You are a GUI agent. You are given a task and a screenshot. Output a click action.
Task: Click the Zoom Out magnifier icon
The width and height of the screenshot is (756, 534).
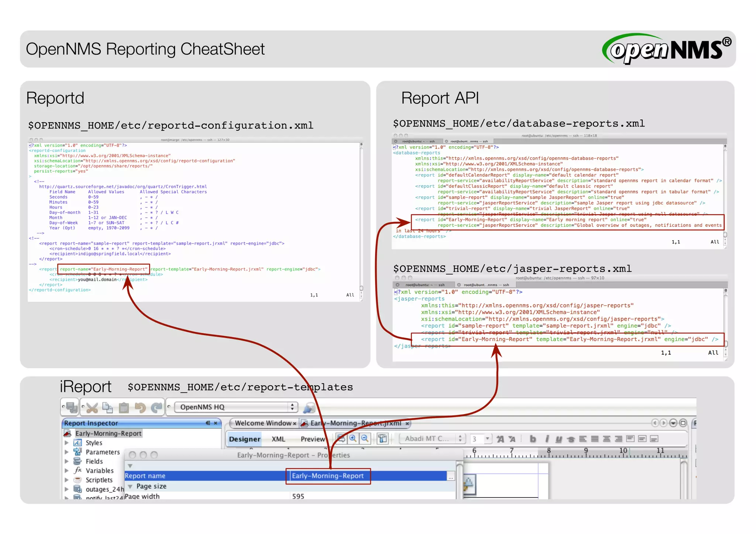[365, 438]
